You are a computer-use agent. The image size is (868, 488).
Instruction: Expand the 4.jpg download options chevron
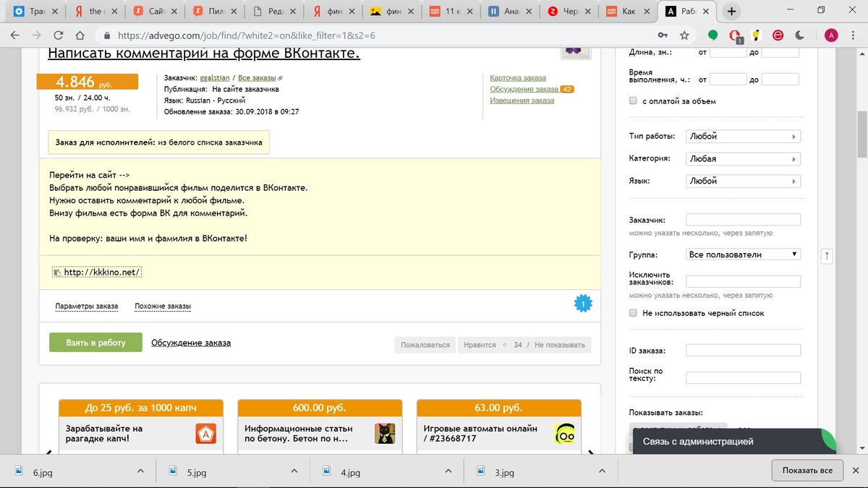tap(448, 471)
